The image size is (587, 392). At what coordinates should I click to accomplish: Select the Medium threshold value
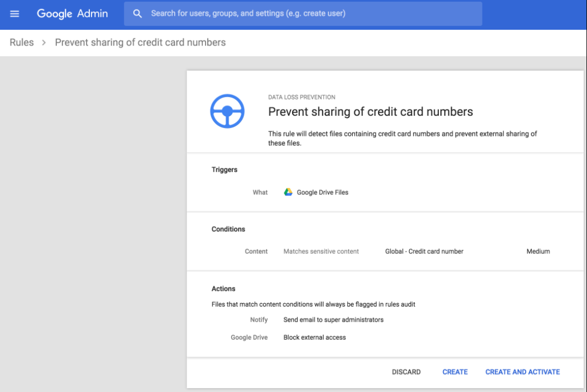coord(538,252)
